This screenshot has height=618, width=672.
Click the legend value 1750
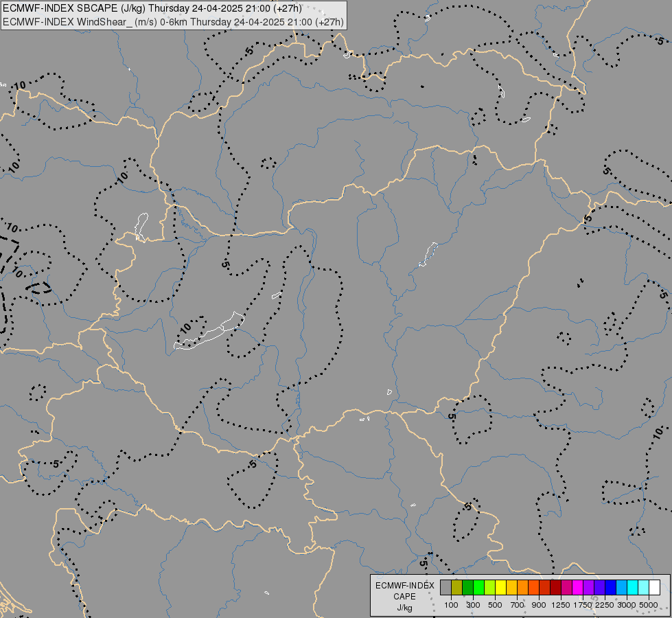tap(583, 605)
